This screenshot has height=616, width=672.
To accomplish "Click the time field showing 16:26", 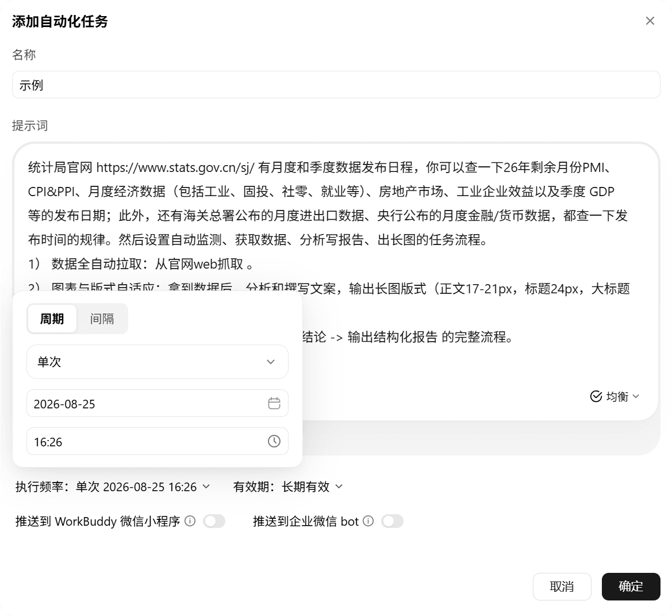I will click(158, 441).
